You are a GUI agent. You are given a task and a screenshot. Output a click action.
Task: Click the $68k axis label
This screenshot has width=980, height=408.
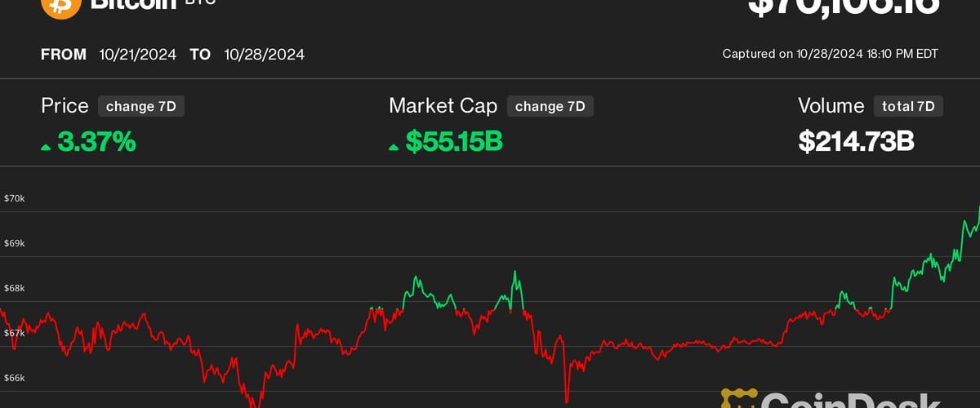coord(14,288)
